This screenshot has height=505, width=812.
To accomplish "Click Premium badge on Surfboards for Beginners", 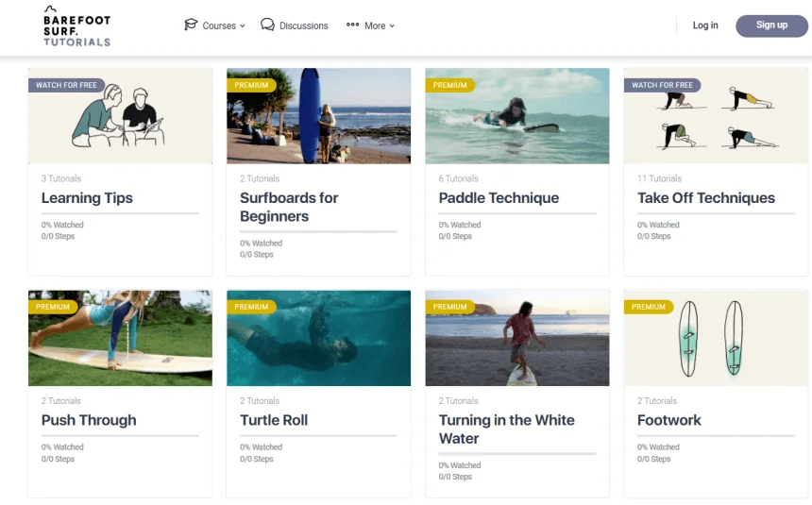I will pos(251,85).
